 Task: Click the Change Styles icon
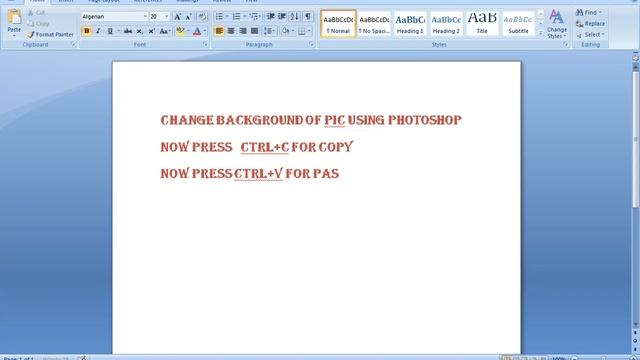pyautogui.click(x=556, y=18)
